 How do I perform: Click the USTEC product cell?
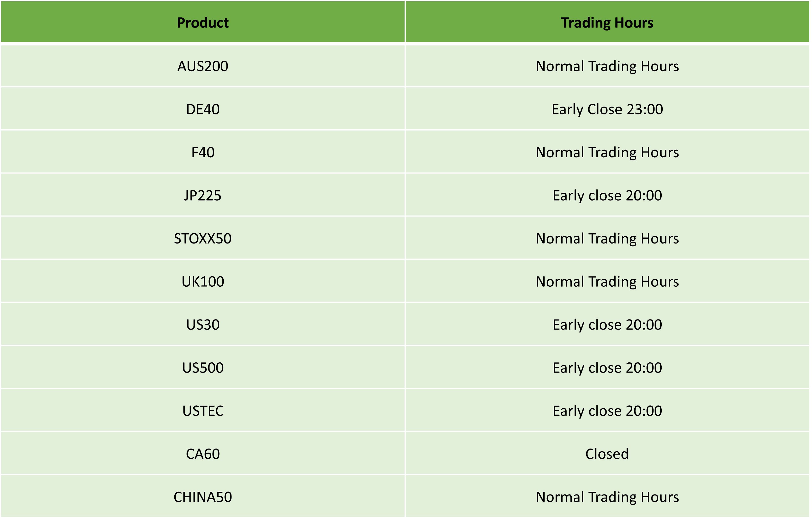203,410
